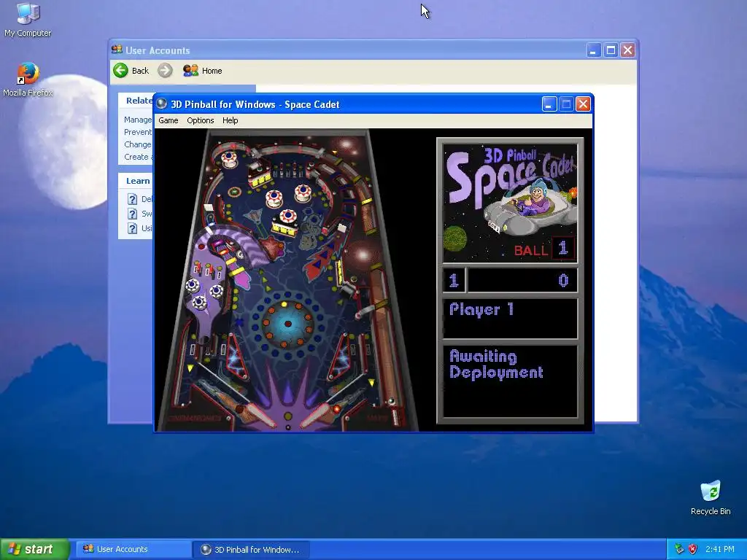This screenshot has width=747, height=560.
Task: Click the User Accounts title bar icon
Action: pos(117,50)
